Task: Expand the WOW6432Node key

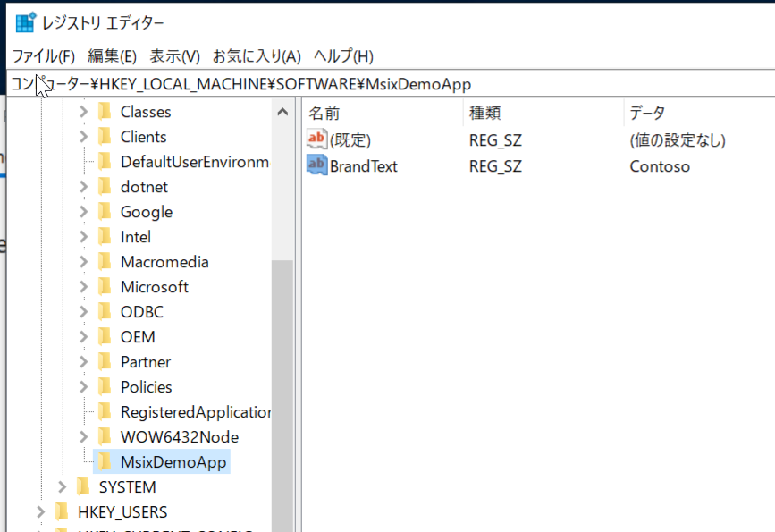Action: [83, 436]
